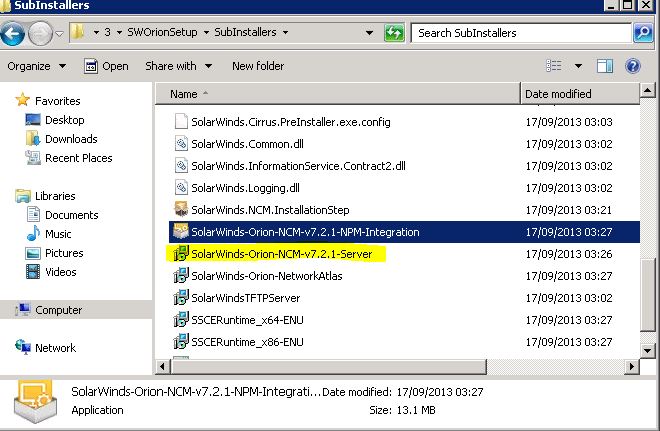This screenshot has height=431, width=660.
Task: Click the folder icon in address bar
Action: click(78, 32)
